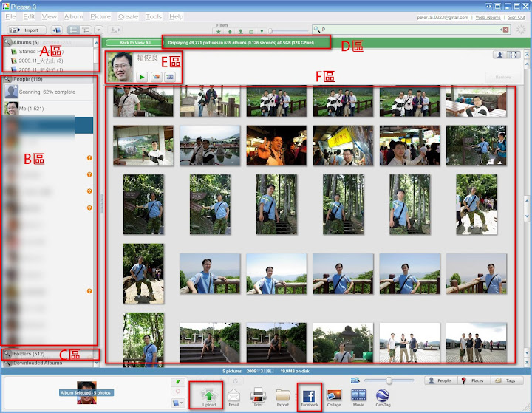This screenshot has width=532, height=413.
Task: Filter to show only geotagged photos
Action: tap(262, 31)
